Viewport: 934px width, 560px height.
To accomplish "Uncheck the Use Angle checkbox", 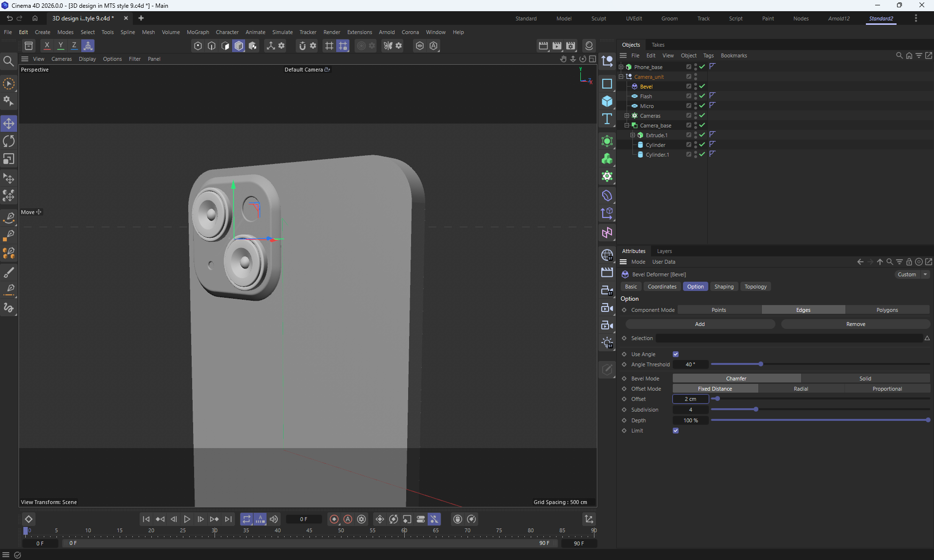I will (676, 354).
